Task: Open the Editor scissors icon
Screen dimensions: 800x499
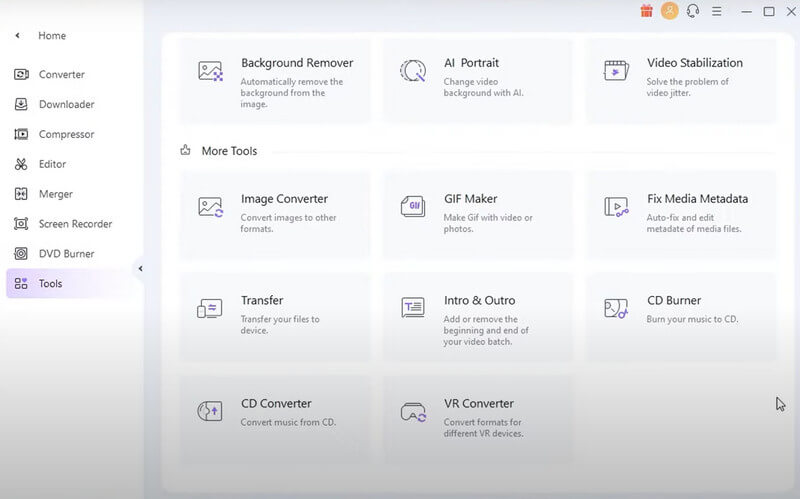Action: coord(20,164)
